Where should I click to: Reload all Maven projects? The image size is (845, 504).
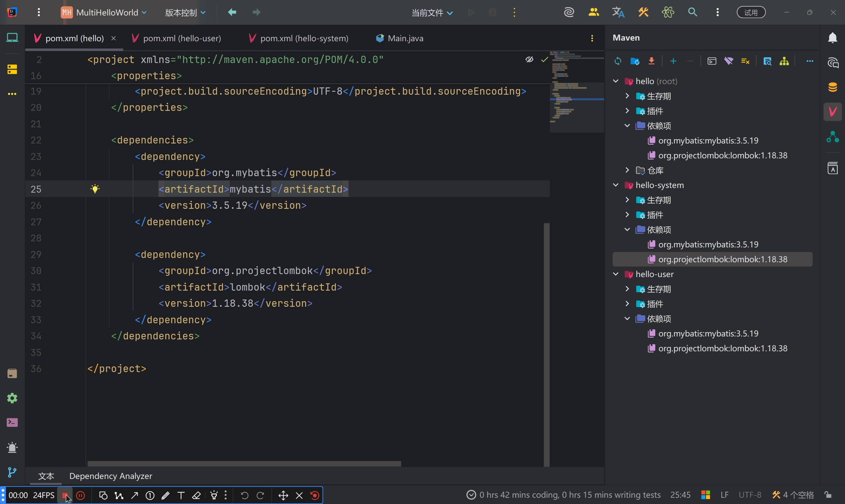tap(618, 61)
